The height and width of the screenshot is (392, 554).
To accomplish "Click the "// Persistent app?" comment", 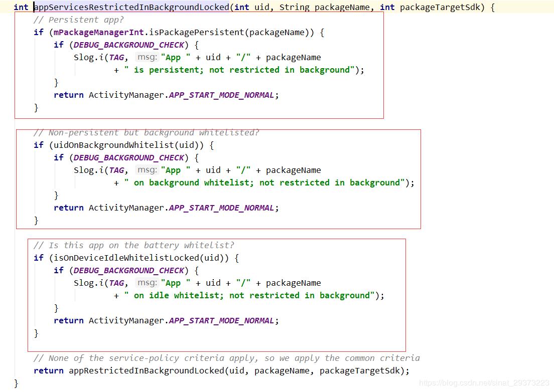I will (x=78, y=20).
